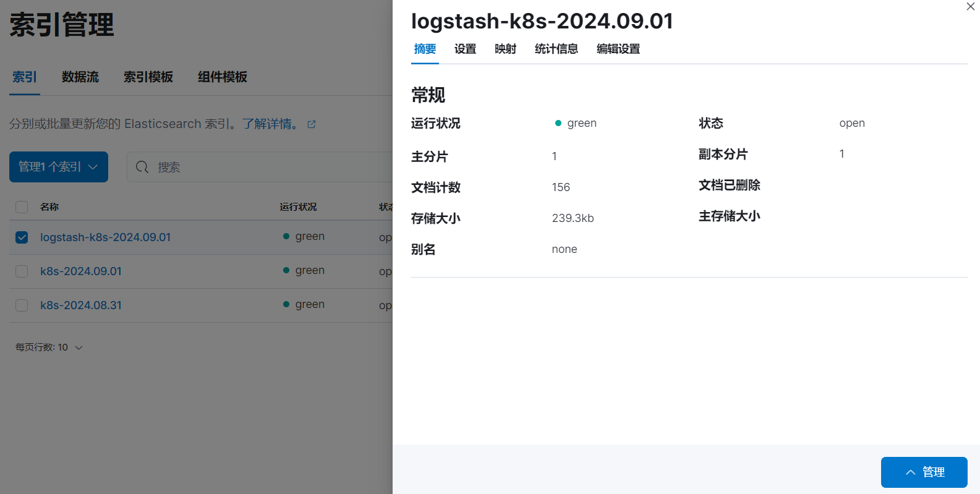
Task: Select the 索引模板 tab
Action: click(x=148, y=77)
